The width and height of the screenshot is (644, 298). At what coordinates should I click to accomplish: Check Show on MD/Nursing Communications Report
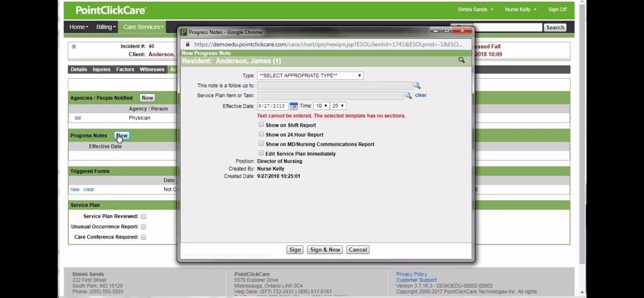(x=261, y=143)
